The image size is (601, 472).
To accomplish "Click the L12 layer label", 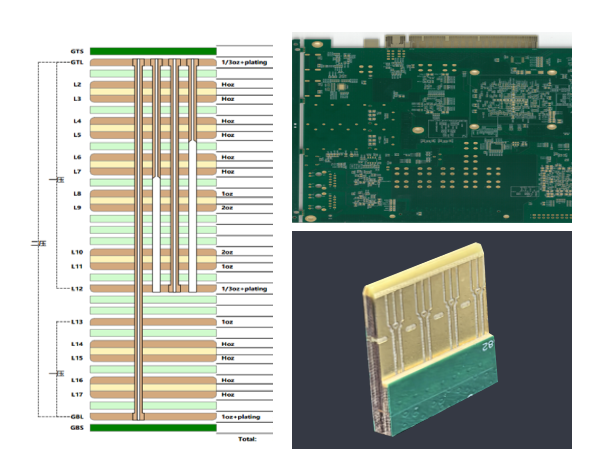I will click(x=78, y=288).
